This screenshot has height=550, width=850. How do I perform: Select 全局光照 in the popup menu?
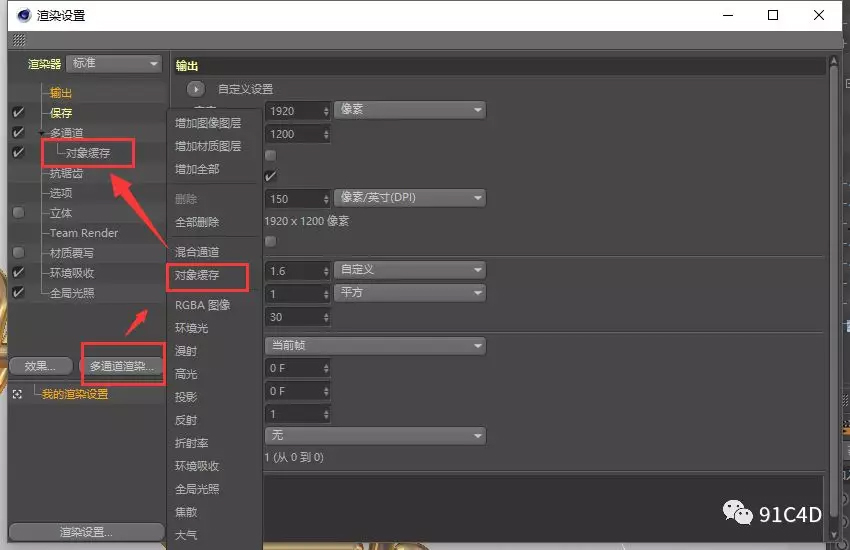click(197, 489)
